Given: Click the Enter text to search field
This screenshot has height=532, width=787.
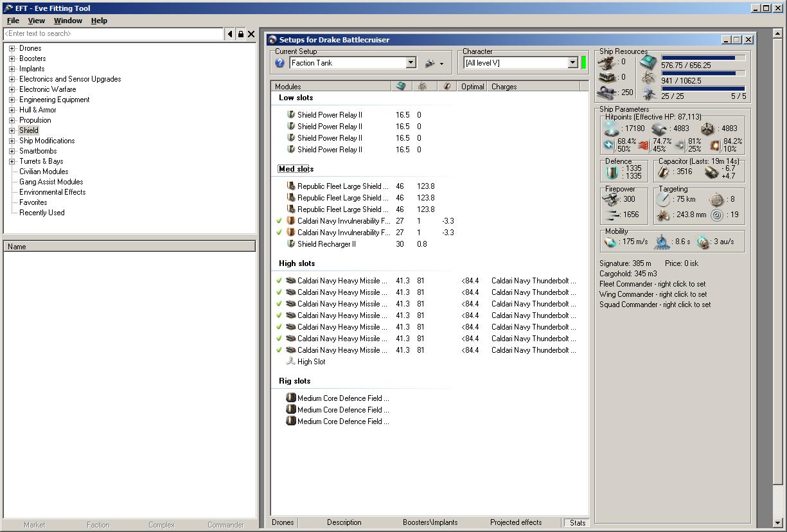Looking at the screenshot, I should [114, 33].
